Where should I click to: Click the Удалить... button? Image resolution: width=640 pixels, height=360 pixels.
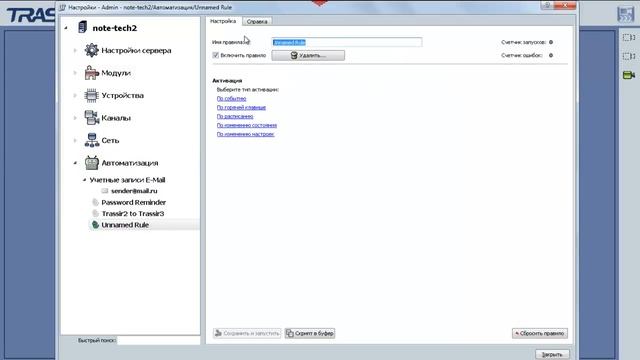click(x=308, y=55)
